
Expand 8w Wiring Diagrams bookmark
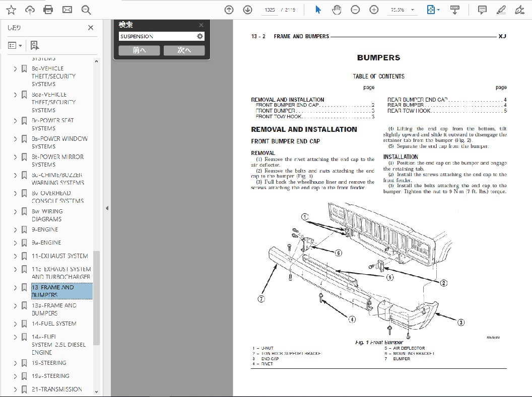tap(15, 212)
